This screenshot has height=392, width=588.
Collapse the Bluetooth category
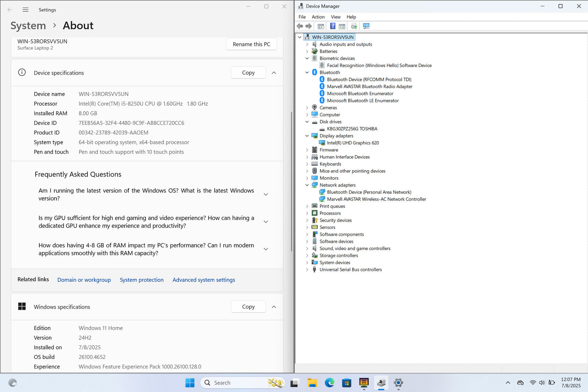tap(307, 72)
